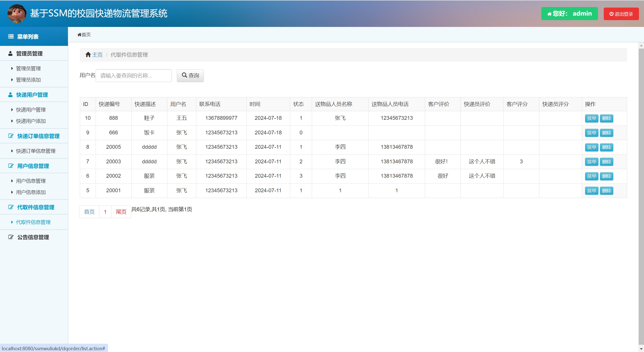Expand the 公告信息管理 menu section
644x352 pixels.
33,237
